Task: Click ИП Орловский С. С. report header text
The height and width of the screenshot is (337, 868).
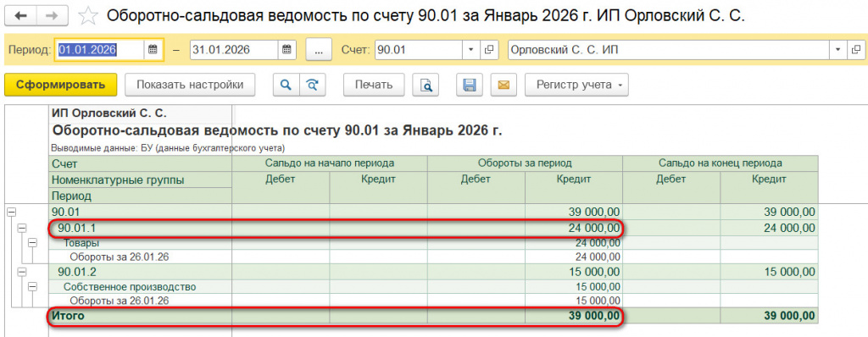Action: pos(109,113)
